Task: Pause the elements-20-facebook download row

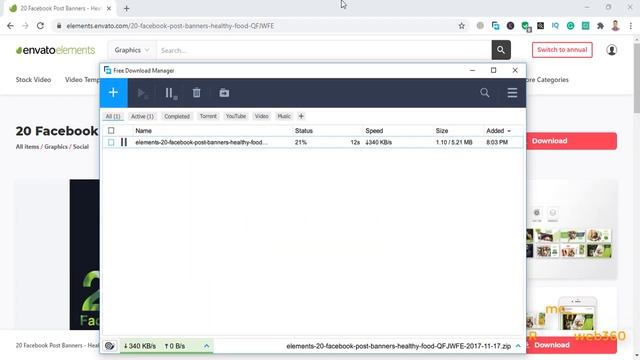Action: 124,142
